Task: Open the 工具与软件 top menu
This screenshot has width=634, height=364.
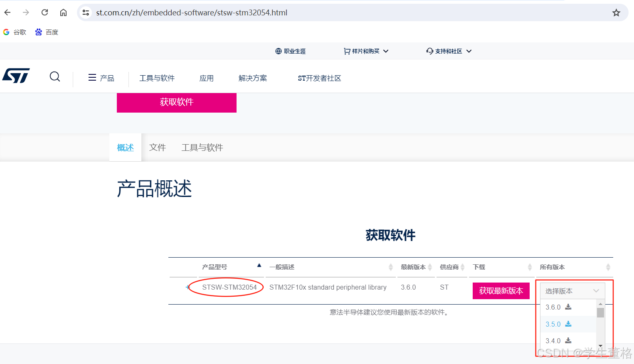Action: click(157, 78)
